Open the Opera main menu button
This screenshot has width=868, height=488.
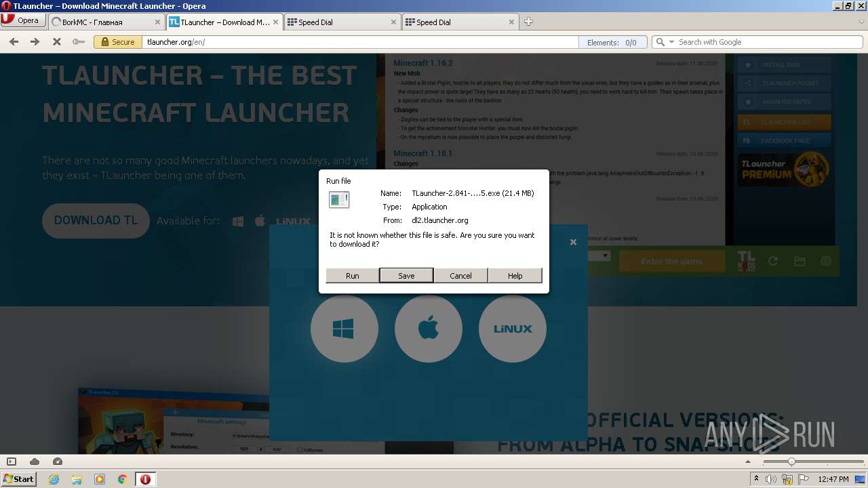(23, 21)
